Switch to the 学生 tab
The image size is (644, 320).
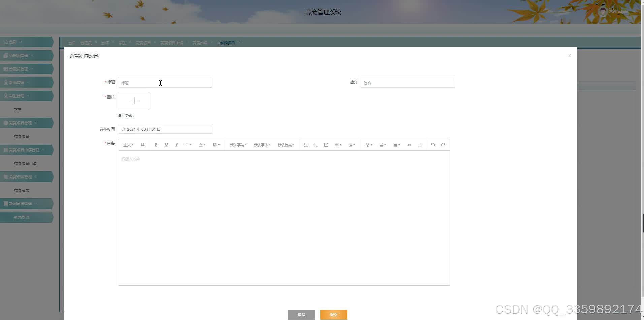pyautogui.click(x=122, y=43)
